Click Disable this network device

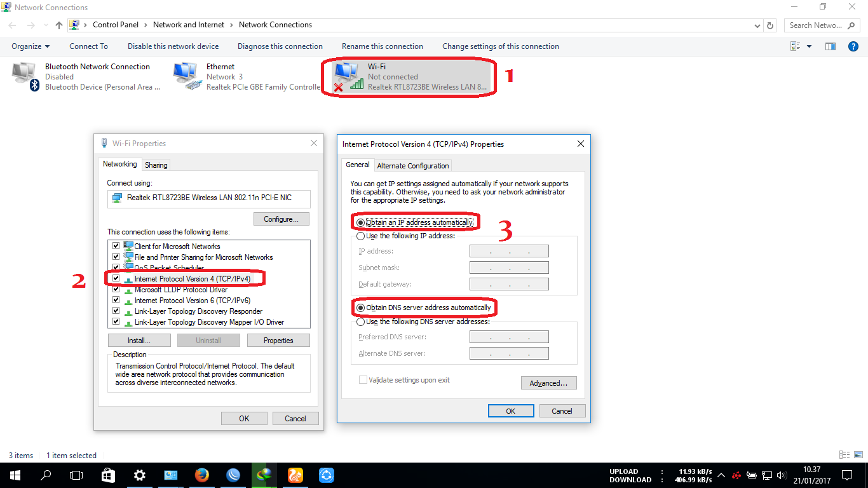click(173, 46)
